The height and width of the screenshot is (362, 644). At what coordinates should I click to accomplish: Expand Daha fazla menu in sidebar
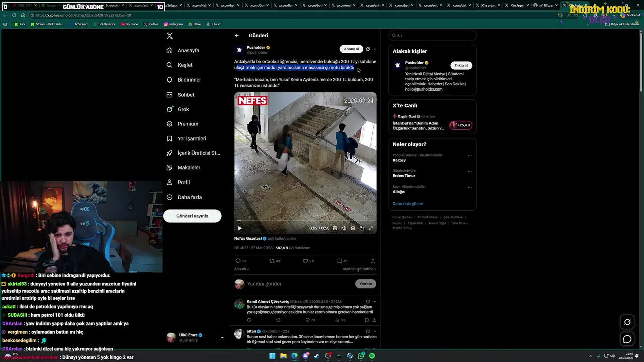click(184, 197)
